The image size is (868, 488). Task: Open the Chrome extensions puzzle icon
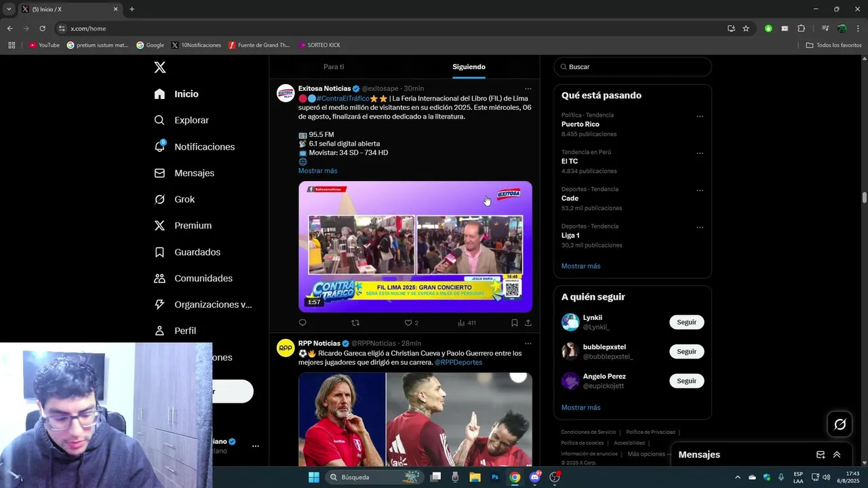pyautogui.click(x=801, y=28)
